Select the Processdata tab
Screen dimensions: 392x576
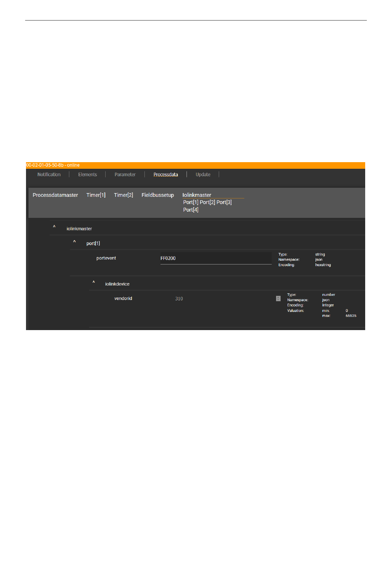click(166, 175)
